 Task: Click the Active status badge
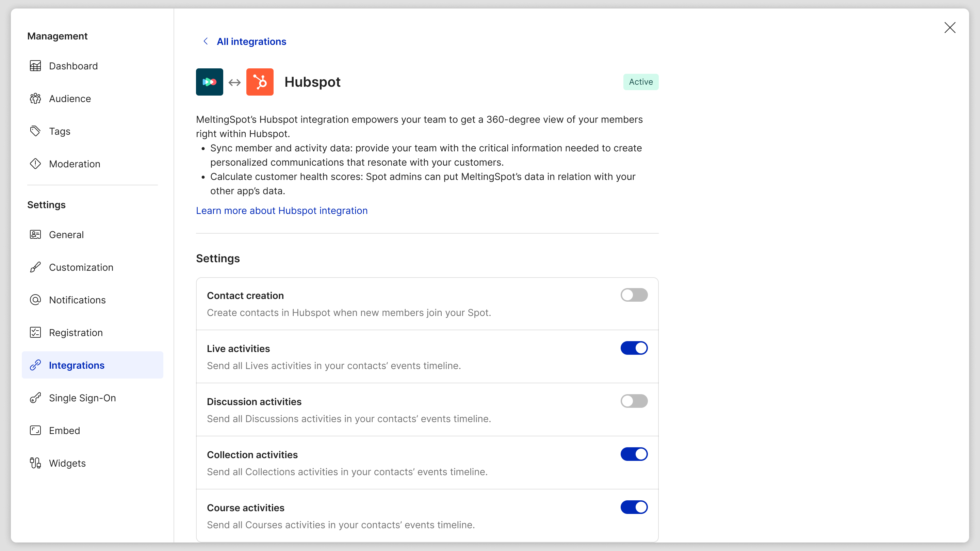641,82
